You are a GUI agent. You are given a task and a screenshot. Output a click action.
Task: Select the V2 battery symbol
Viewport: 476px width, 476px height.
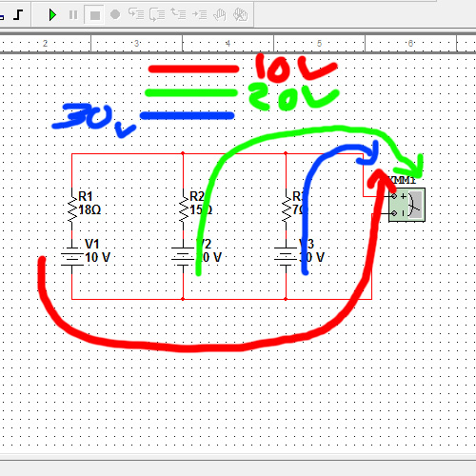(x=183, y=256)
